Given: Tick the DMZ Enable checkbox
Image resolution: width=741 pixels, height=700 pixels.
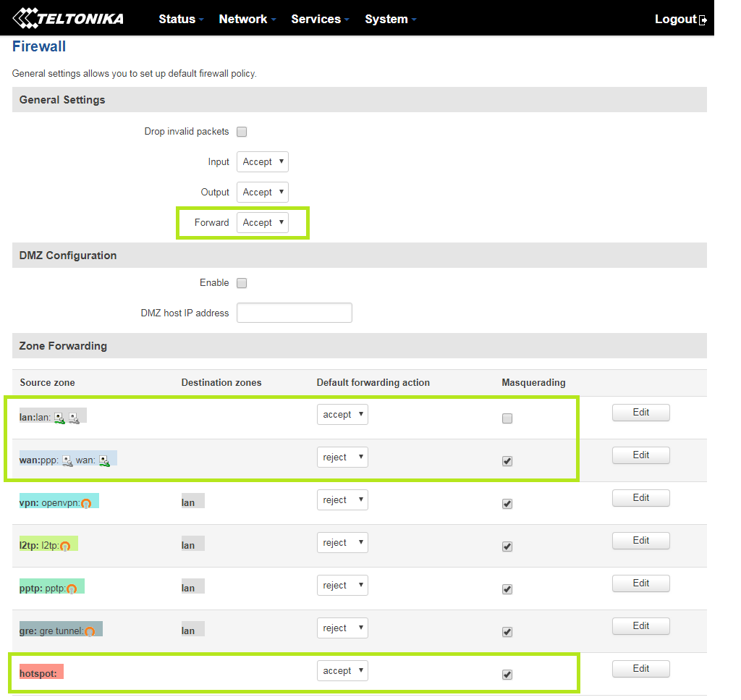Looking at the screenshot, I should click(x=242, y=283).
